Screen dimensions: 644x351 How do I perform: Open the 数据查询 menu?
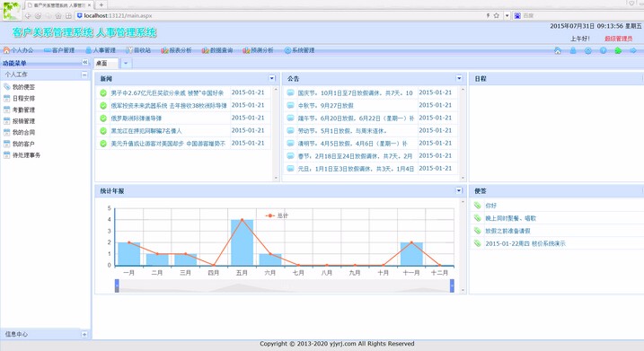pyautogui.click(x=217, y=50)
